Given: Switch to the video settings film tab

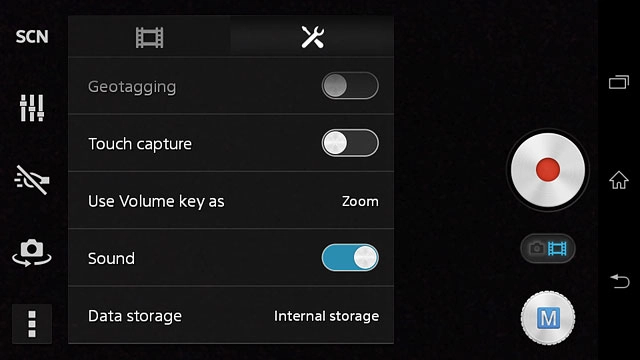Looking at the screenshot, I should (x=149, y=37).
